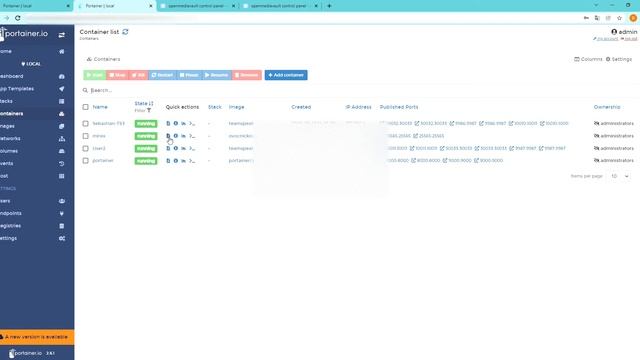Open the table Settings menu

tap(619, 59)
